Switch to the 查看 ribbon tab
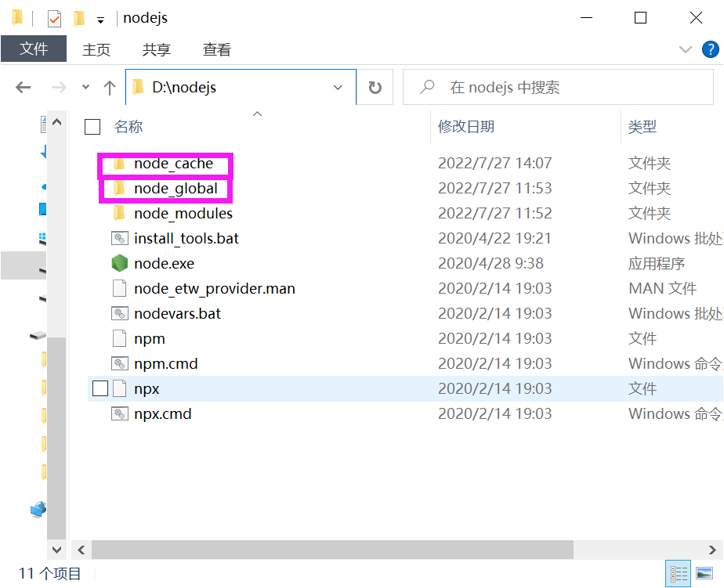The image size is (724, 588). [x=216, y=49]
